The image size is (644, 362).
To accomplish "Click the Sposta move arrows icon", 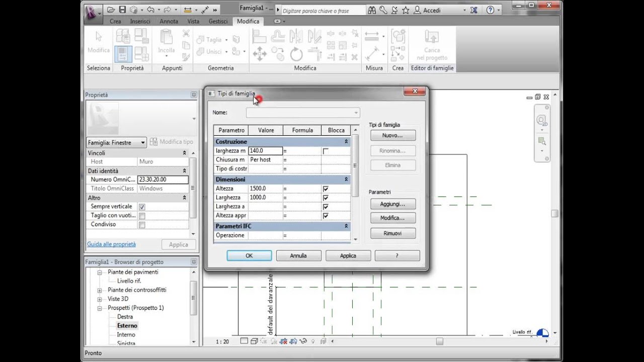I will click(260, 53).
